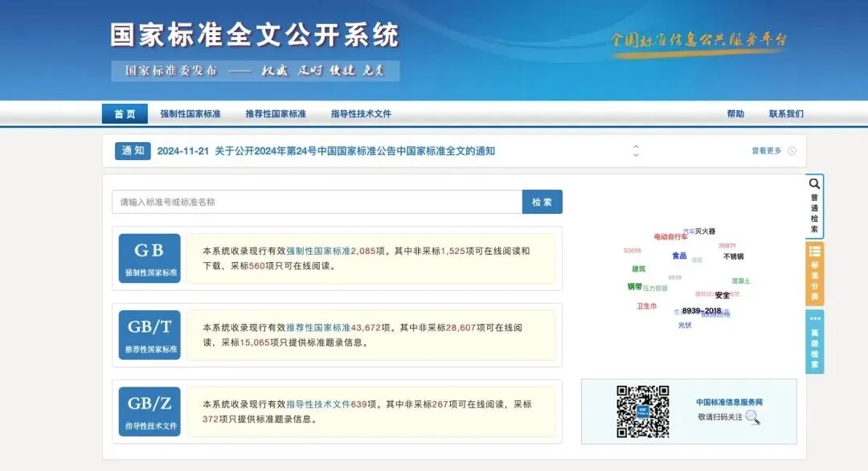The image size is (868, 471).
Task: Click the clock icon next to 查看更多
Action: point(792,151)
